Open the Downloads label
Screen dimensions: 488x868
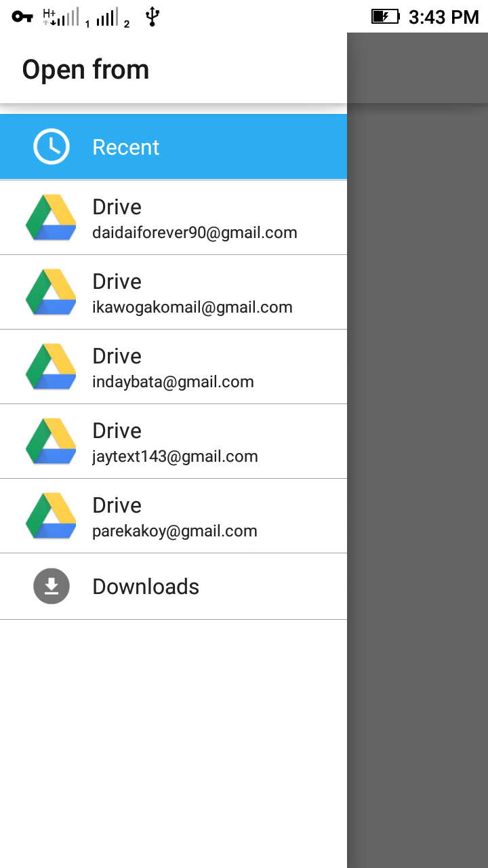[x=146, y=587]
